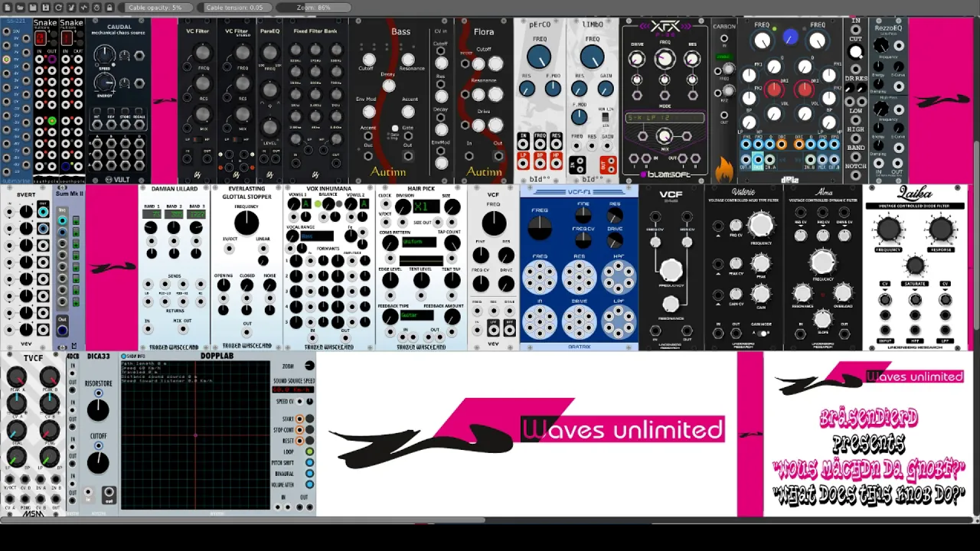This screenshot has width=980, height=551.
Task: Open the Hair Pick Uniform comb pattern display
Action: (420, 242)
